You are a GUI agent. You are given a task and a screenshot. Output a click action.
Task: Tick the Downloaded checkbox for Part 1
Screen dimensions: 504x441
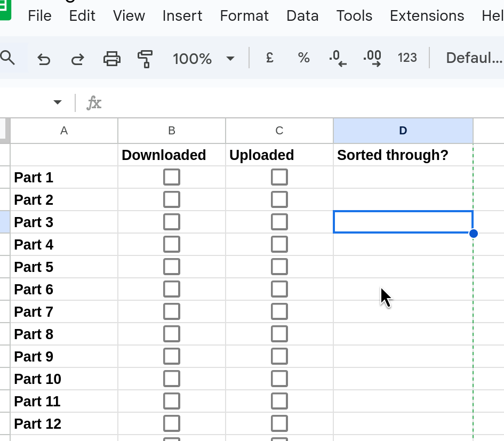pyautogui.click(x=172, y=177)
